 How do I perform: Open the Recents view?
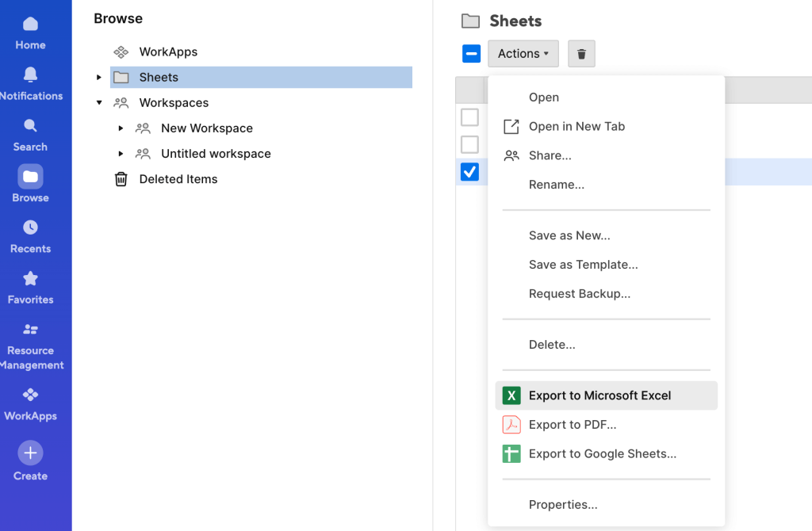[30, 238]
